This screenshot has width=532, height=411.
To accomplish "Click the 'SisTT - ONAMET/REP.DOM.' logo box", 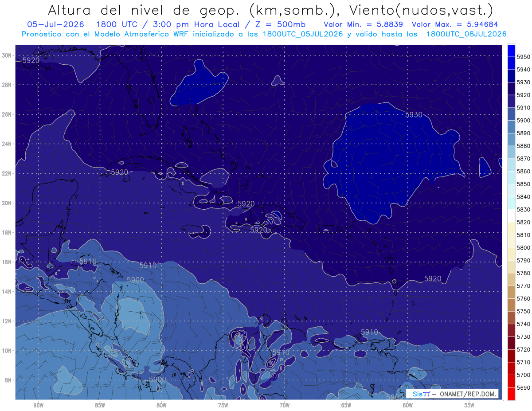I will [452, 394].
